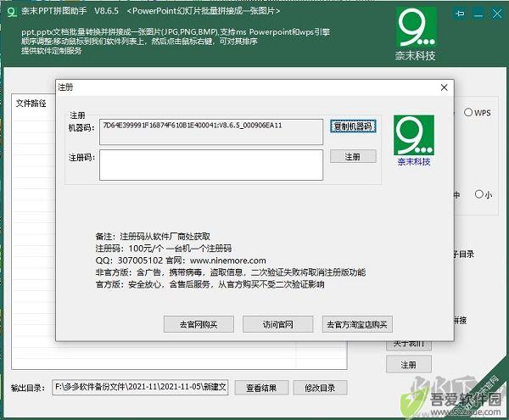The width and height of the screenshot is (509, 420).
Task: Click the 关于我们 button behind the dialog
Action: point(409,345)
